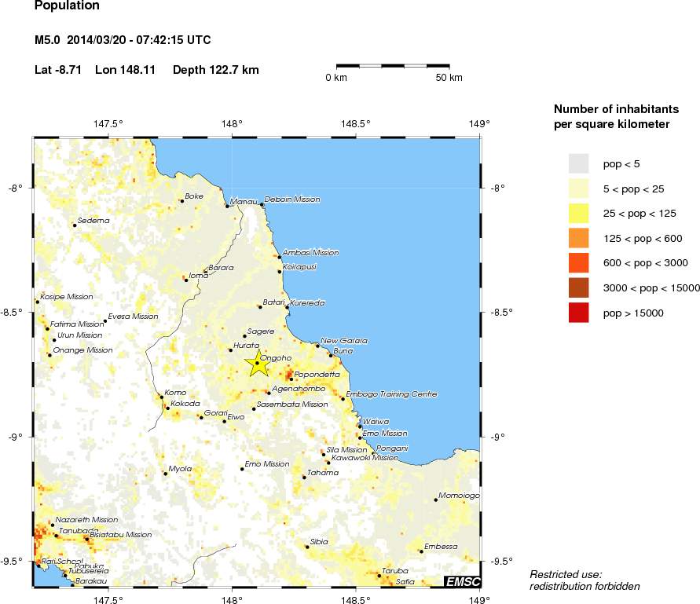
Task: Click the Sasembata Mission label
Action: click(293, 404)
